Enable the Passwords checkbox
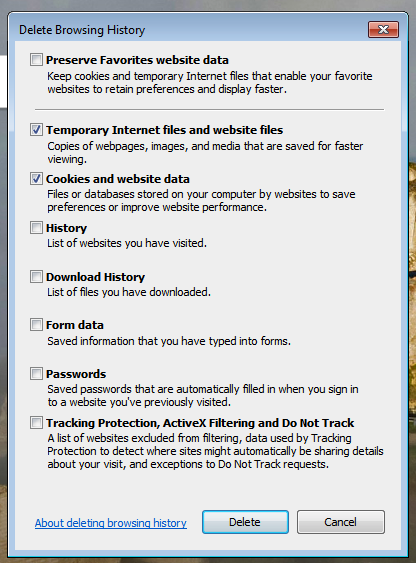The width and height of the screenshot is (416, 563). click(36, 373)
